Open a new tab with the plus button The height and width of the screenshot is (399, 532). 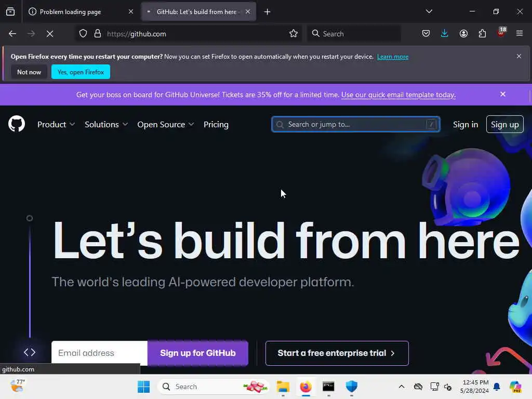(268, 12)
